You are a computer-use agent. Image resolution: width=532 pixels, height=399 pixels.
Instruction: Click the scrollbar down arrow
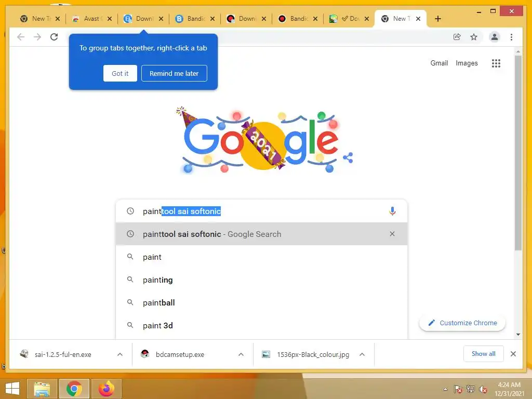click(x=518, y=335)
